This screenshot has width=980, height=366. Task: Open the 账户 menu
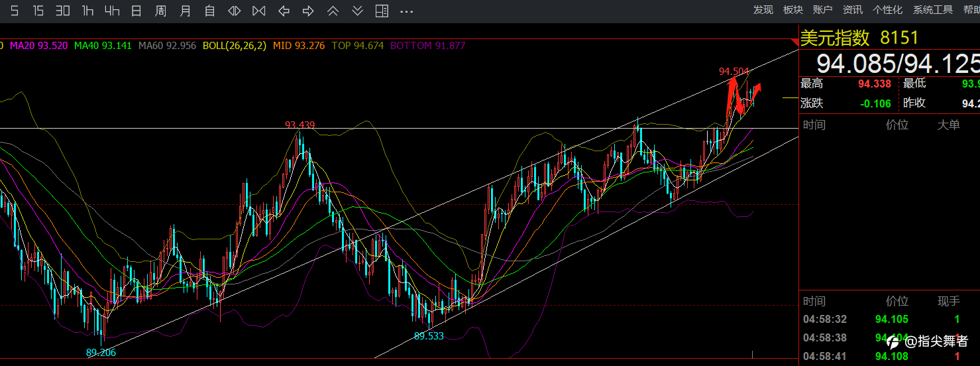point(822,10)
